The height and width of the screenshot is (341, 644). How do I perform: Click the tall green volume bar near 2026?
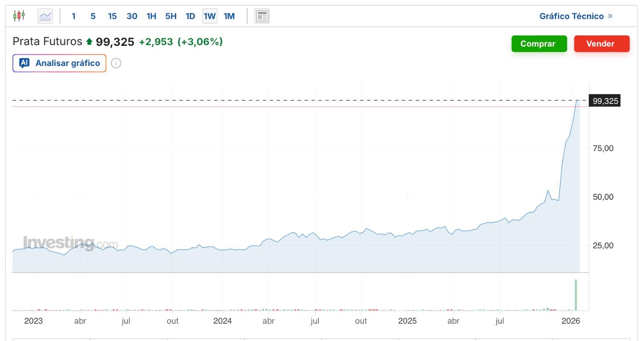pos(576,295)
